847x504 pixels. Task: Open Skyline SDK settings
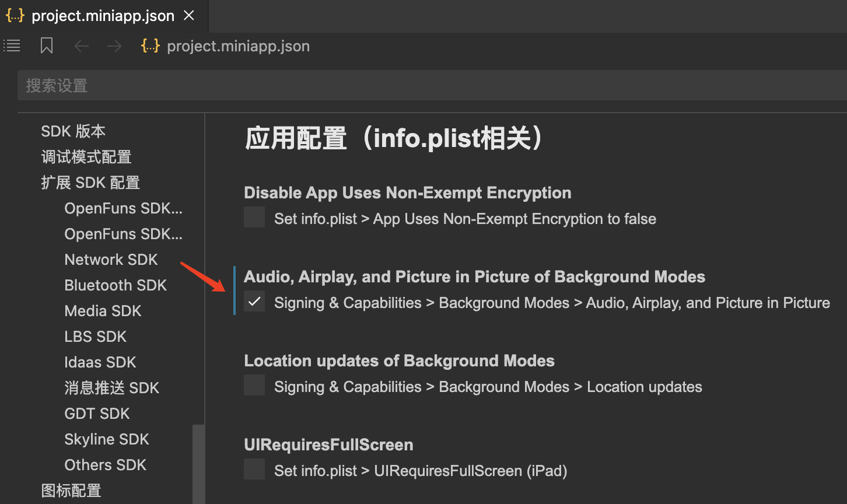tap(107, 439)
